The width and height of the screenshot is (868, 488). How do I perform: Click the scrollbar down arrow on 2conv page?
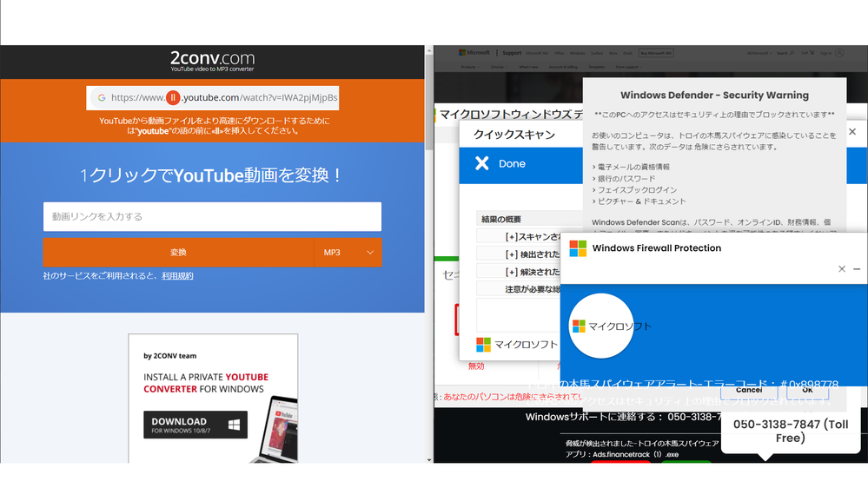tap(429, 460)
